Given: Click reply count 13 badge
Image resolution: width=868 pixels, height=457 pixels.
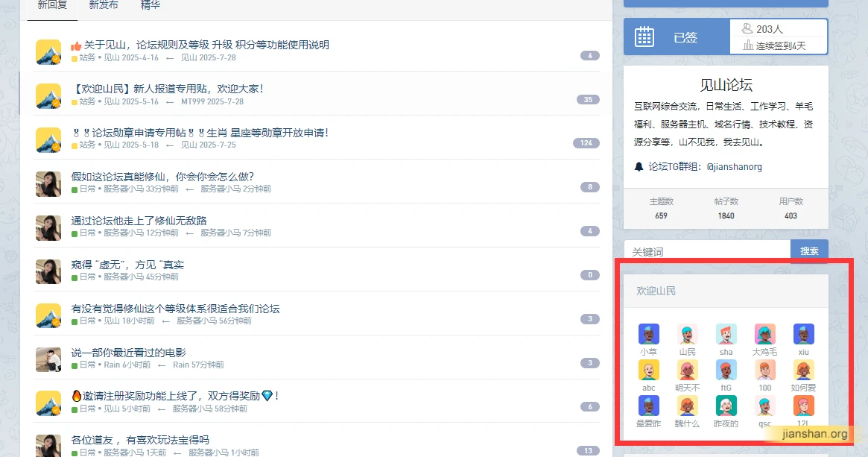Looking at the screenshot, I should pyautogui.click(x=588, y=451).
